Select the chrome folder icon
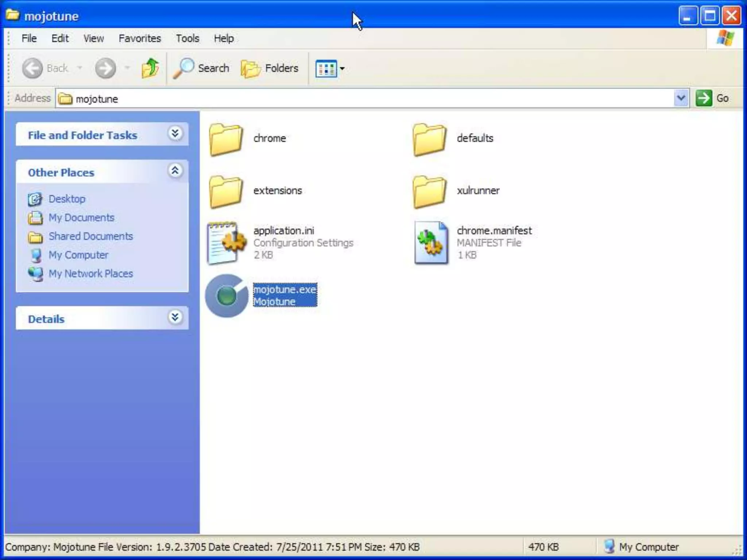This screenshot has height=560, width=747. [226, 139]
